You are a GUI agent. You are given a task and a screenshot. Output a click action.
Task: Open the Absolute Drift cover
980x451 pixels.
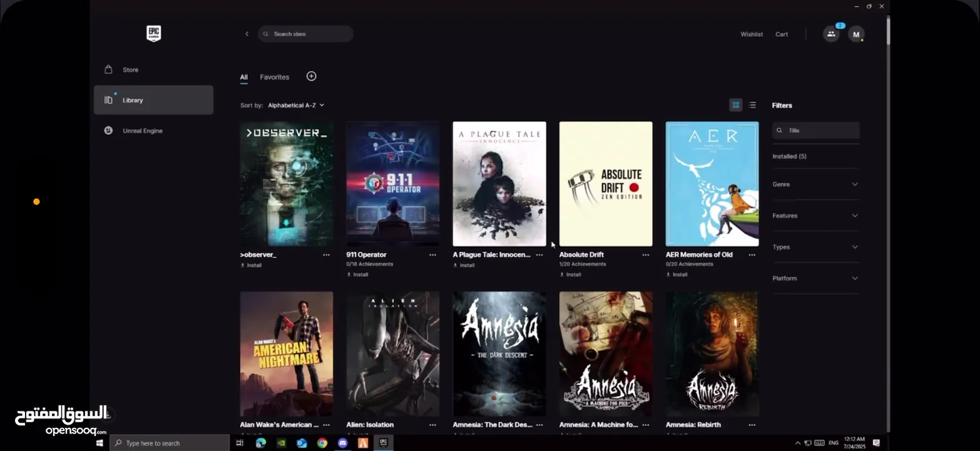tap(606, 184)
